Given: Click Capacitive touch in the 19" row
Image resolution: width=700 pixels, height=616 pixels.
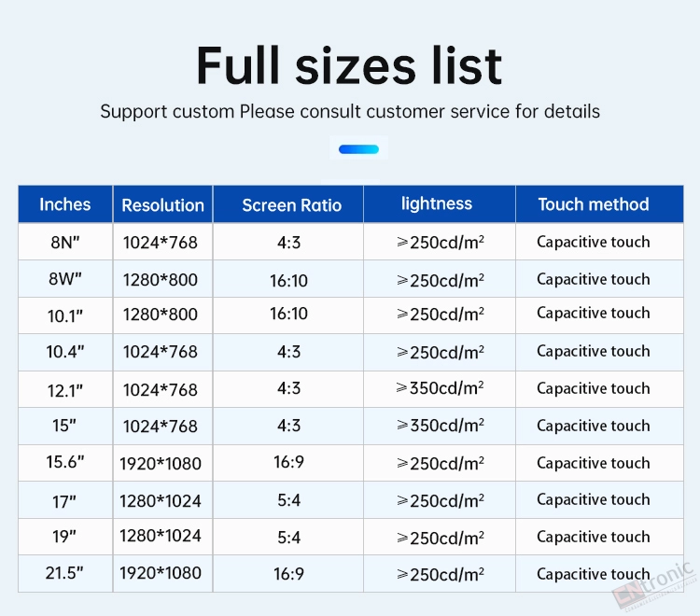Looking at the screenshot, I should pyautogui.click(x=594, y=537).
